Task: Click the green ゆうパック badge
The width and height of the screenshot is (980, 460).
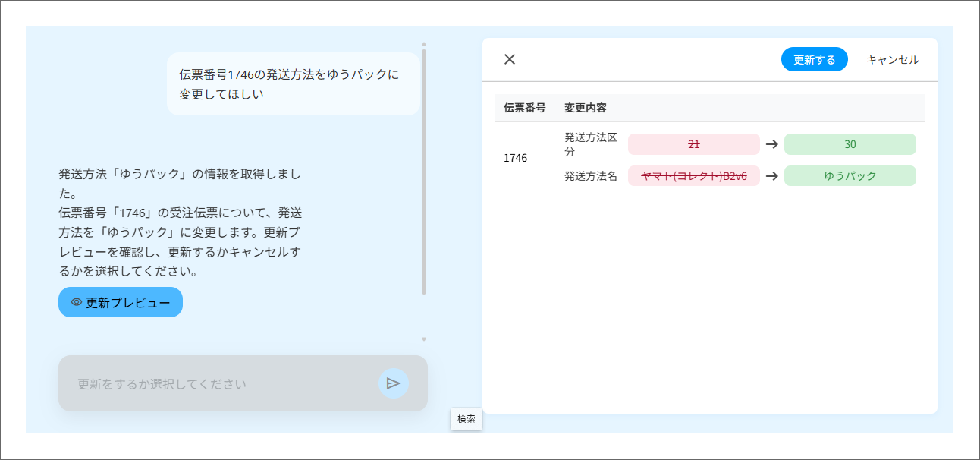Action: 850,176
